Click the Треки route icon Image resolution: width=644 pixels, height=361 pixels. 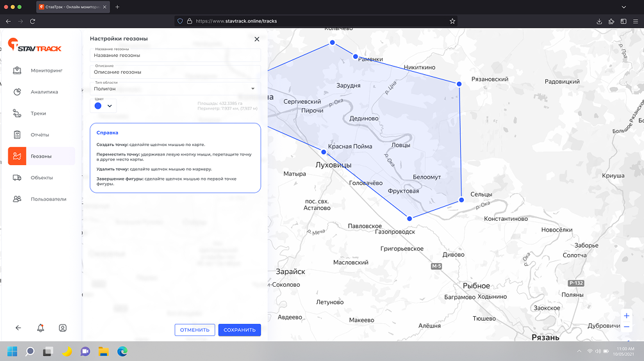pyautogui.click(x=17, y=113)
